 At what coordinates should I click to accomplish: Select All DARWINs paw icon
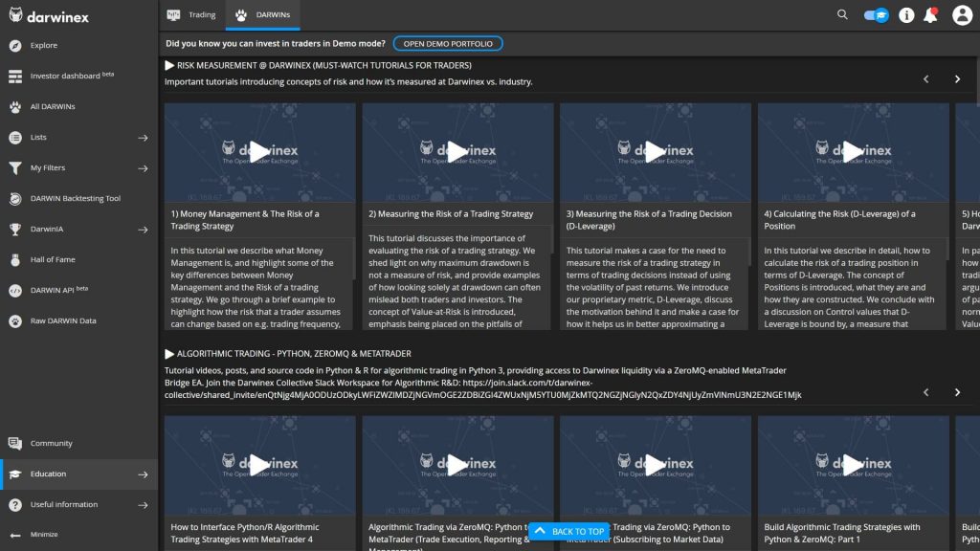15,107
